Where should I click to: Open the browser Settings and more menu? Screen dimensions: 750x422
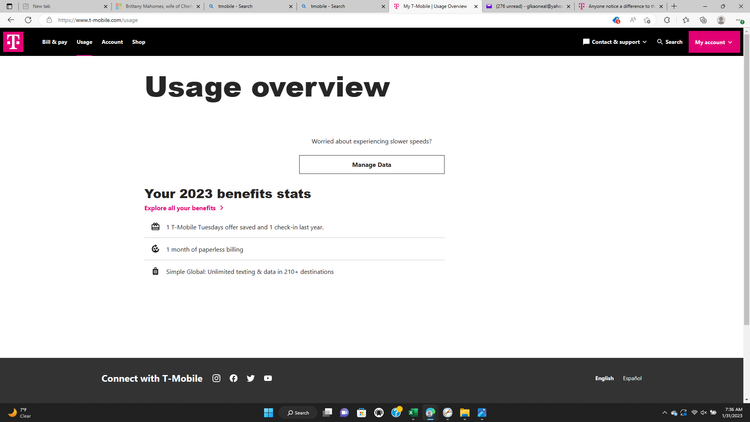pyautogui.click(x=739, y=20)
